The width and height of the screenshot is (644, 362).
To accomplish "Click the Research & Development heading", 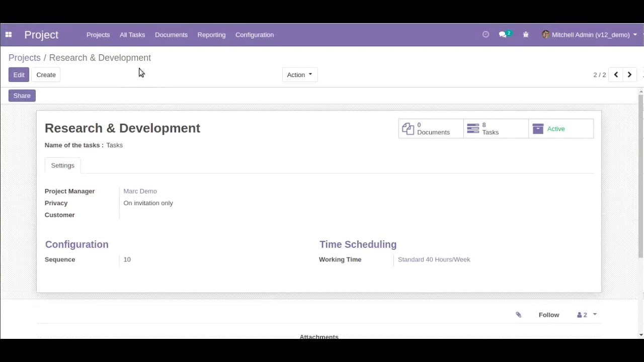I will [x=122, y=128].
